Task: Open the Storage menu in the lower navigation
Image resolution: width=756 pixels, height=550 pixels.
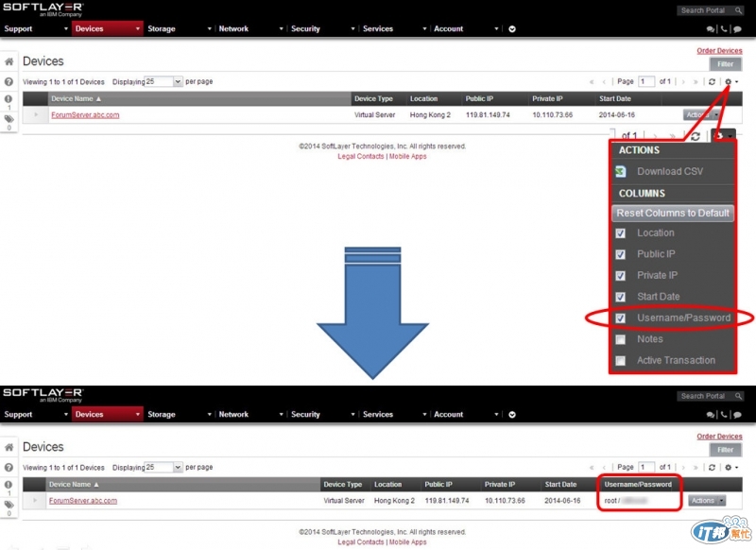Action: [161, 415]
